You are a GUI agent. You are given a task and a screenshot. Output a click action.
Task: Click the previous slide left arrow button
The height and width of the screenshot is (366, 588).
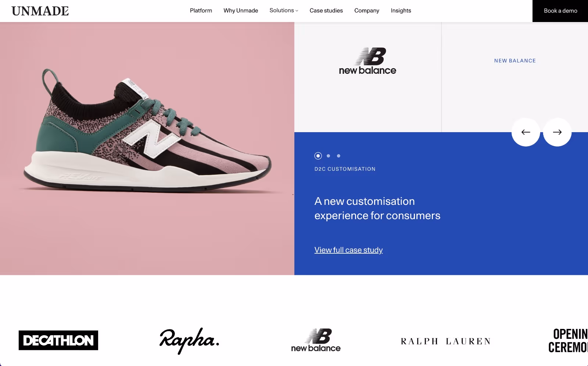tap(526, 132)
